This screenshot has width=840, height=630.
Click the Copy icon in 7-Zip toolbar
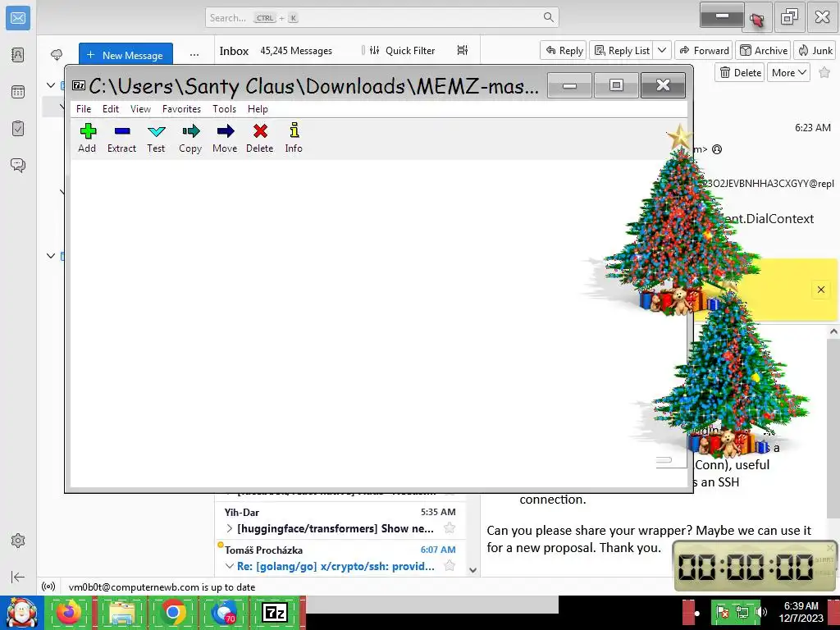(190, 138)
